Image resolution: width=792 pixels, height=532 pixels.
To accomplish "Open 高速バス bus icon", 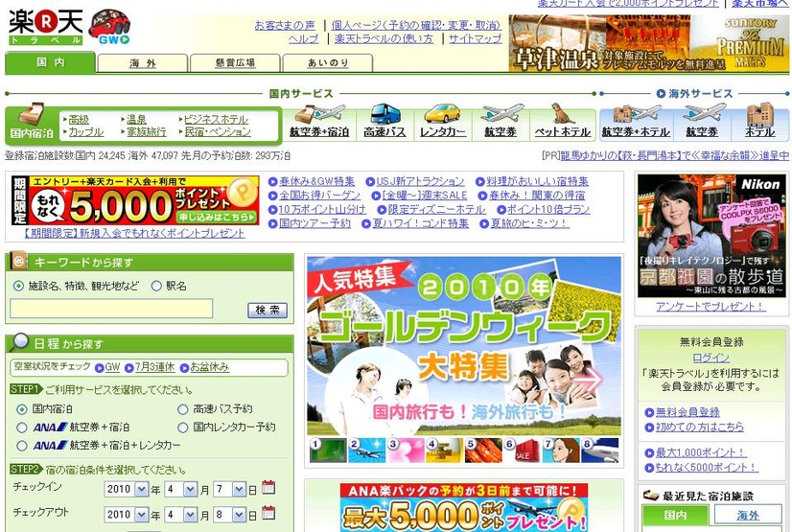I will [384, 121].
